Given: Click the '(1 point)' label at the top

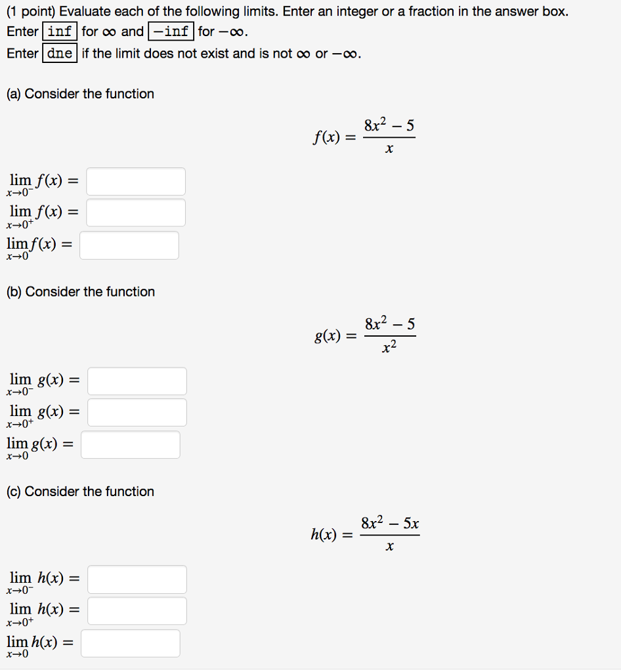Looking at the screenshot, I should [x=31, y=12].
